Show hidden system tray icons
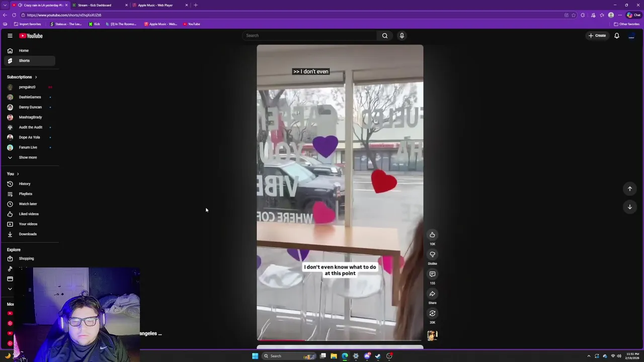The height and width of the screenshot is (362, 644). click(589, 356)
